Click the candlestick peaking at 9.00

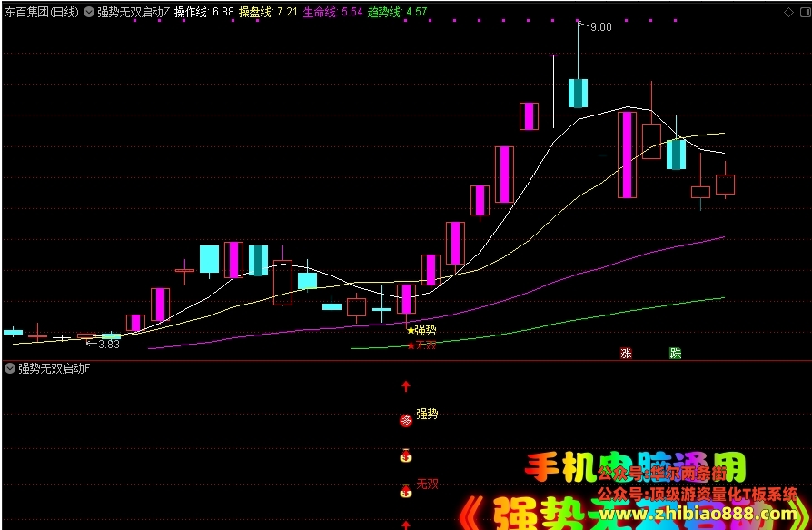coord(578,93)
